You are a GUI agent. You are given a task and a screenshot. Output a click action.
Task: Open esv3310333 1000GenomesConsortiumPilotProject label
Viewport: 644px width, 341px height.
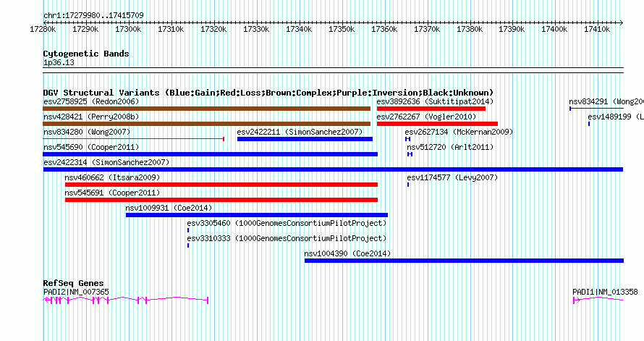[x=287, y=238]
